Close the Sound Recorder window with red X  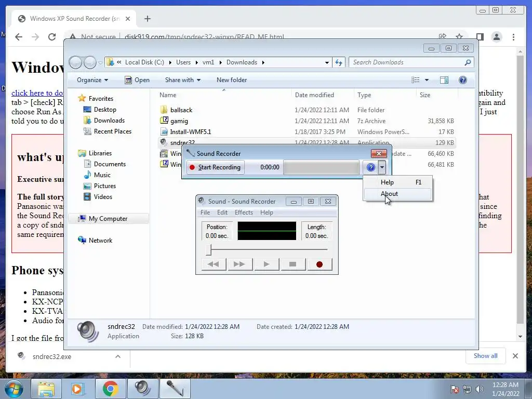pos(379,154)
